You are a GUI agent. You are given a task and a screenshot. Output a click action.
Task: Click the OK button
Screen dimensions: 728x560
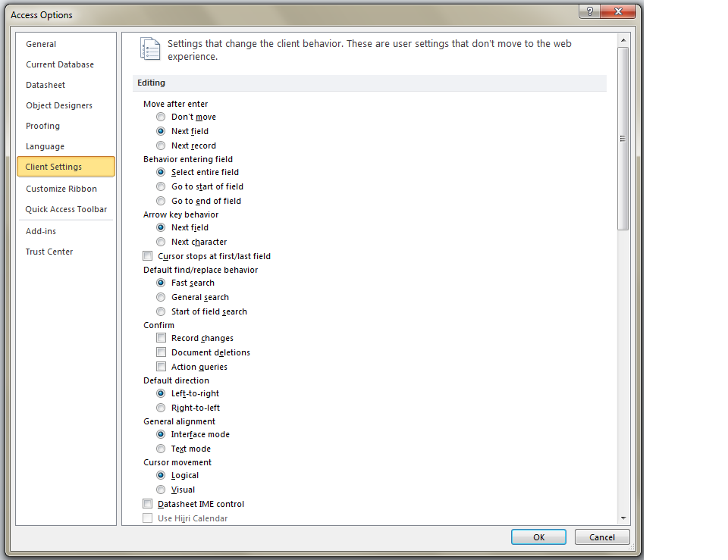point(538,537)
